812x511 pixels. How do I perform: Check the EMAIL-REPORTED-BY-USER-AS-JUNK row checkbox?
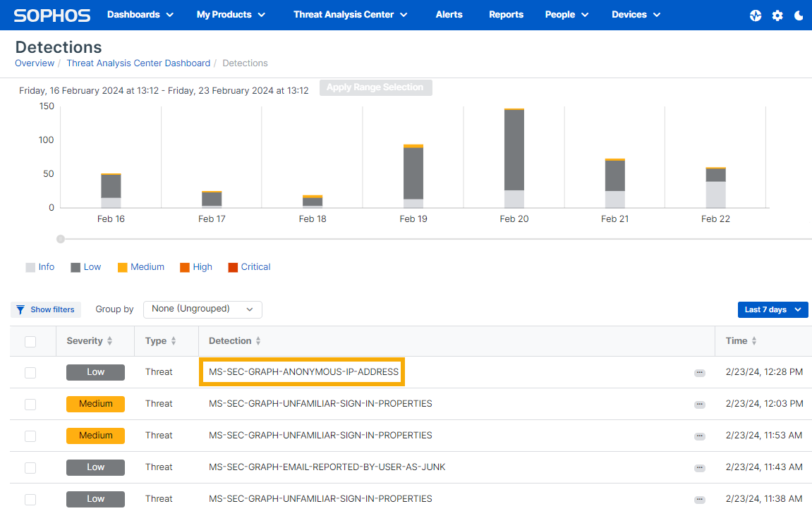coord(30,468)
